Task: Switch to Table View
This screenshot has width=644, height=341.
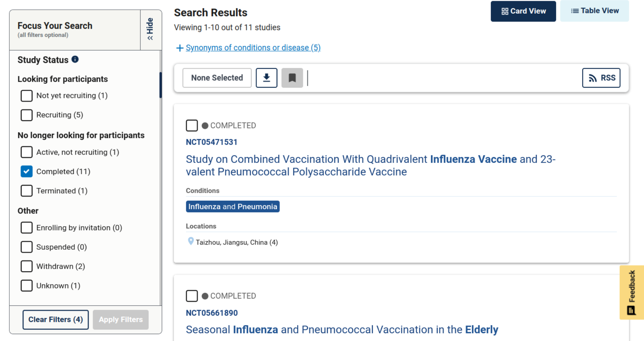Action: pyautogui.click(x=594, y=11)
